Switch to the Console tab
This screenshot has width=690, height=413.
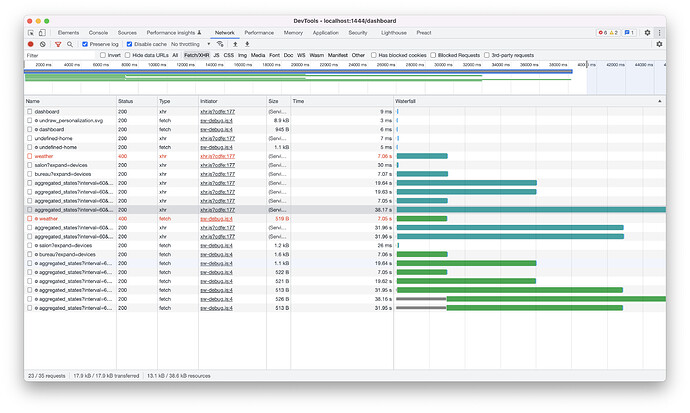click(98, 32)
